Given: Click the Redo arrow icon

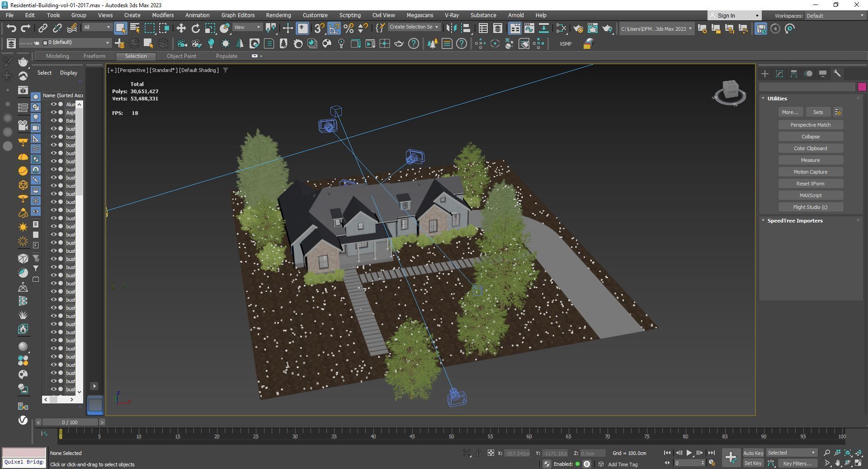Looking at the screenshot, I should (x=26, y=28).
